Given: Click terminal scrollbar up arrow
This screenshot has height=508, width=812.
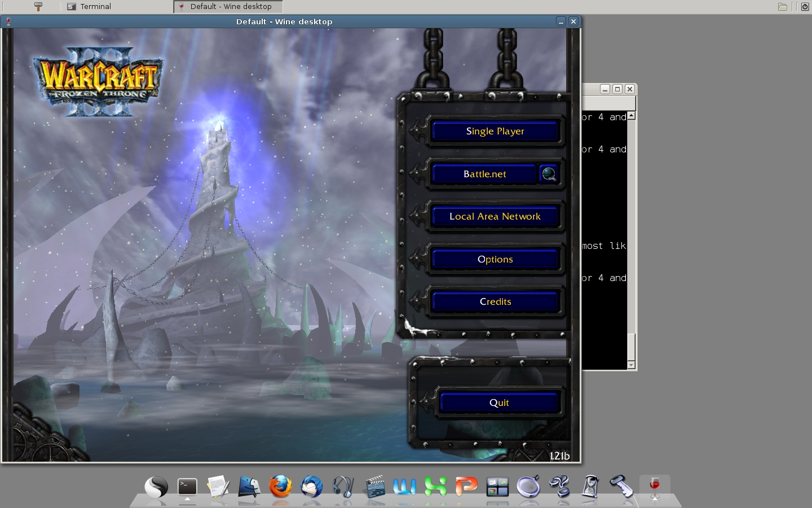Looking at the screenshot, I should pos(632,115).
